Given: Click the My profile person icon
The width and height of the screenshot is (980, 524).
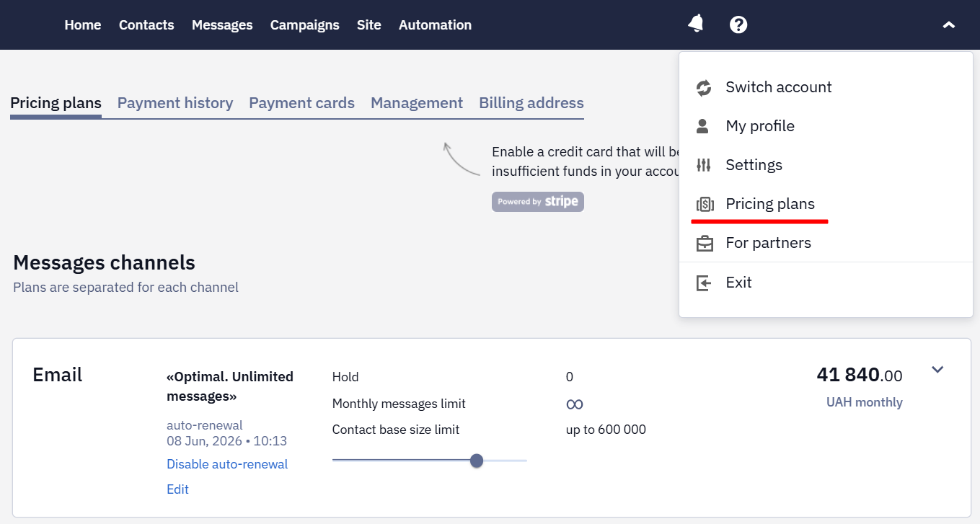Looking at the screenshot, I should tap(702, 126).
